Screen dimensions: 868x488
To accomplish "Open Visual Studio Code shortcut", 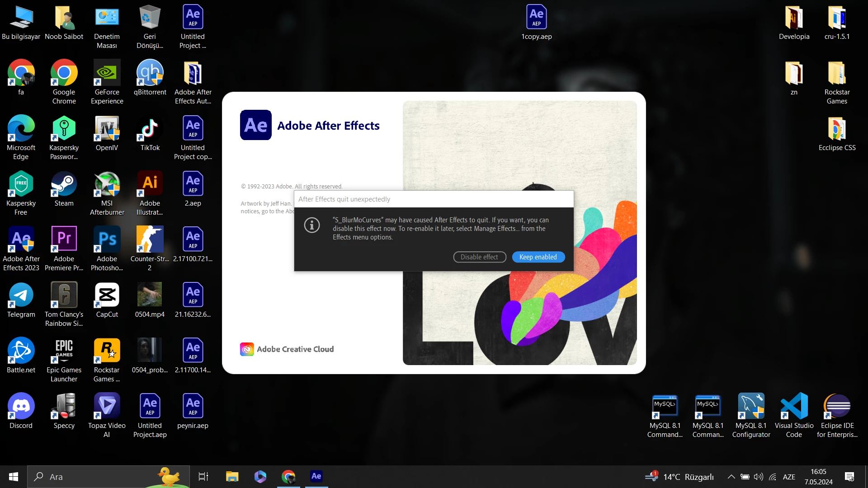I will pos(794,407).
